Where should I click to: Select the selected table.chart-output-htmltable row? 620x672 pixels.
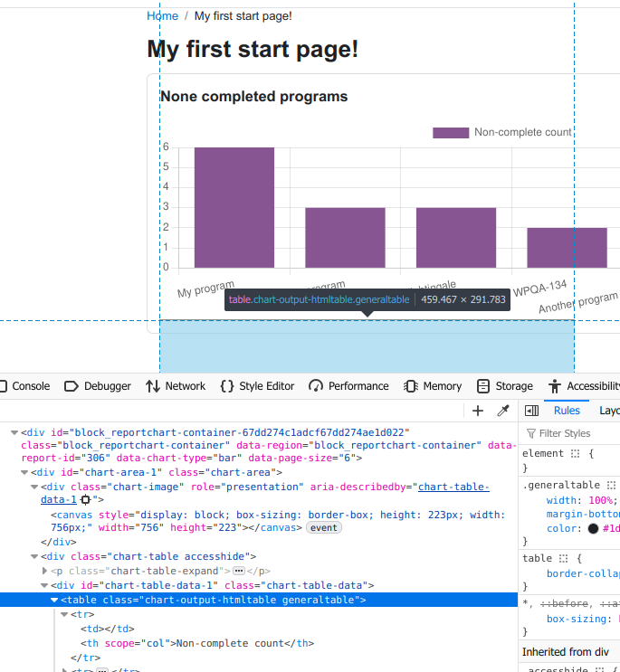tap(259, 600)
